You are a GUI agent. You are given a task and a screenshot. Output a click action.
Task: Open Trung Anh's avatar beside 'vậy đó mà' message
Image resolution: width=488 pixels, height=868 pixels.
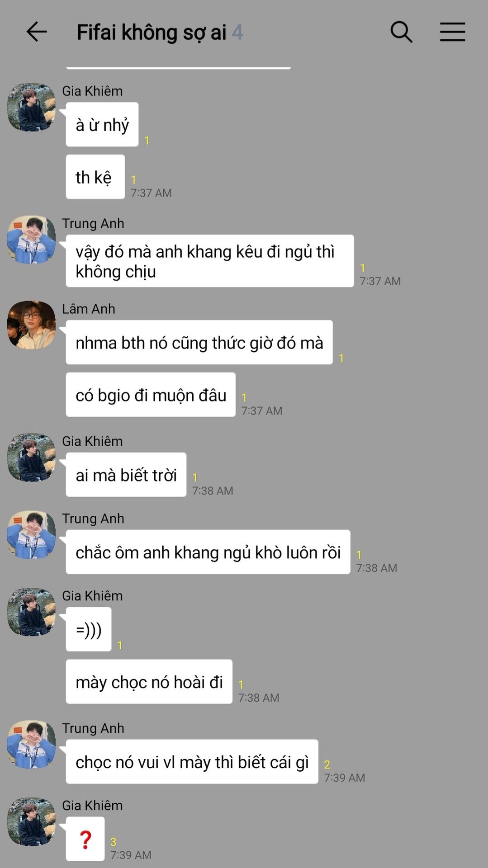coord(31,240)
